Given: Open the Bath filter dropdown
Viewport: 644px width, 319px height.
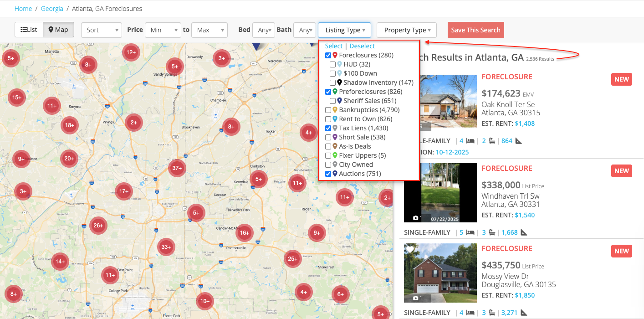Looking at the screenshot, I should coord(304,30).
